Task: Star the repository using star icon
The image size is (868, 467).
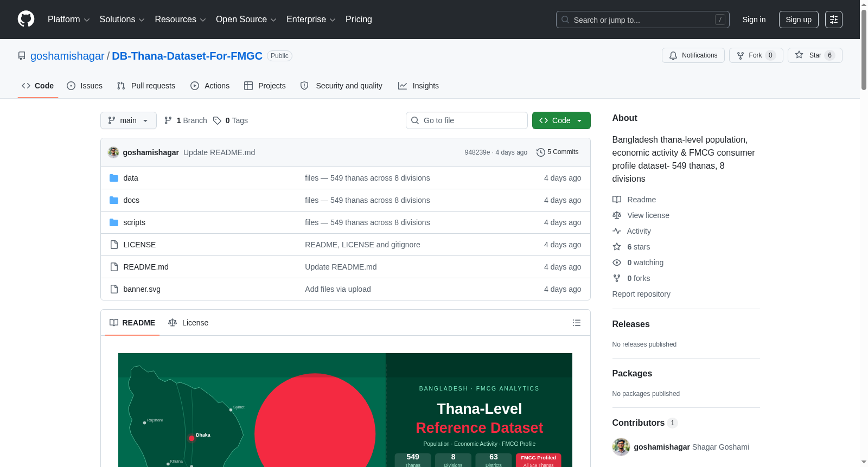Action: pyautogui.click(x=799, y=55)
